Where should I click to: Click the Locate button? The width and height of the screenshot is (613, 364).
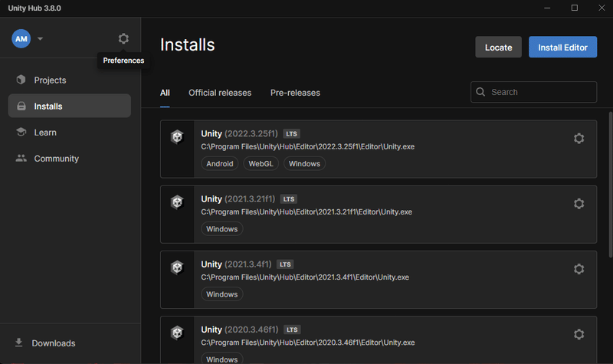498,47
